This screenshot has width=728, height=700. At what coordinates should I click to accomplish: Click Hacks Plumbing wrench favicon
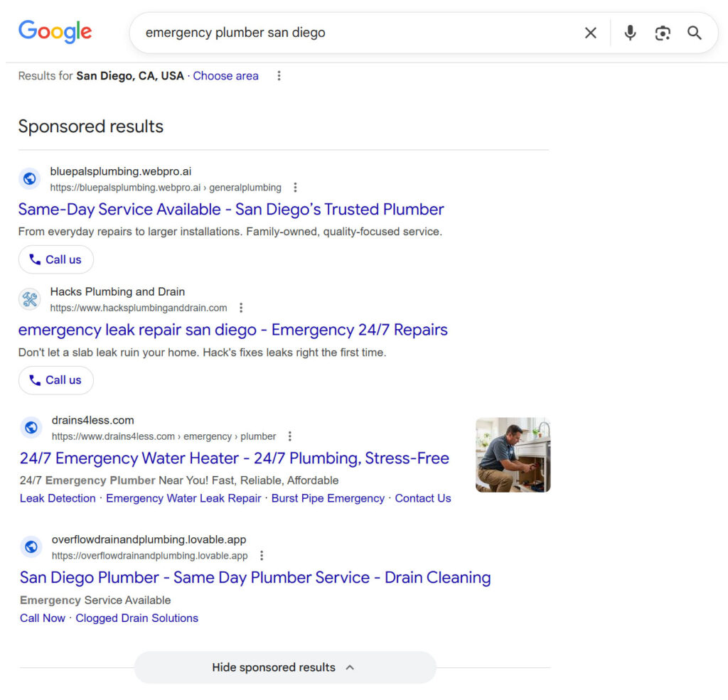tap(30, 299)
